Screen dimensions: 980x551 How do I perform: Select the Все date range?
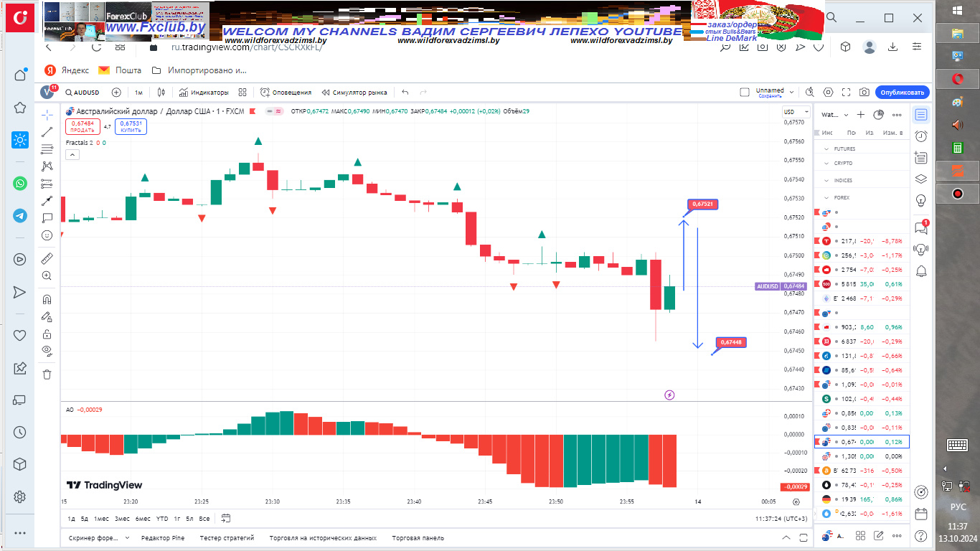pyautogui.click(x=204, y=519)
